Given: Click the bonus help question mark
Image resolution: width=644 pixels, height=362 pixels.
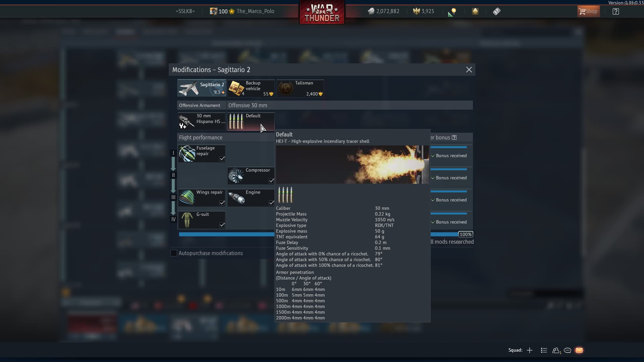Looking at the screenshot, I should (x=454, y=137).
